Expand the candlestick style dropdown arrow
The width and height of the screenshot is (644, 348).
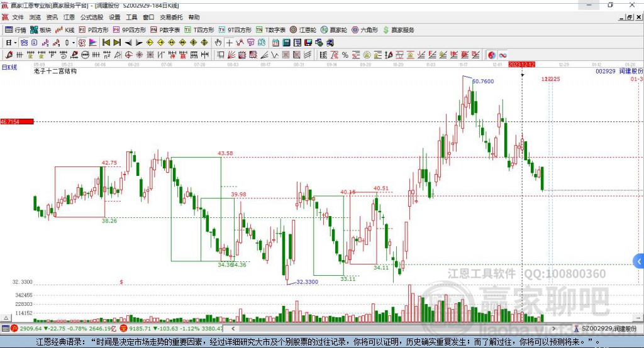click(x=74, y=43)
